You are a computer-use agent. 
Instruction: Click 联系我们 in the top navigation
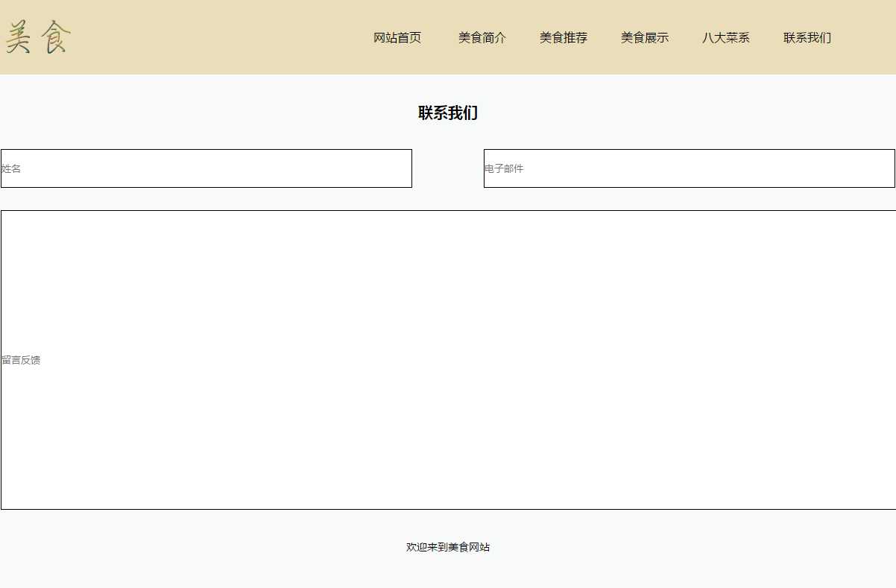click(807, 38)
